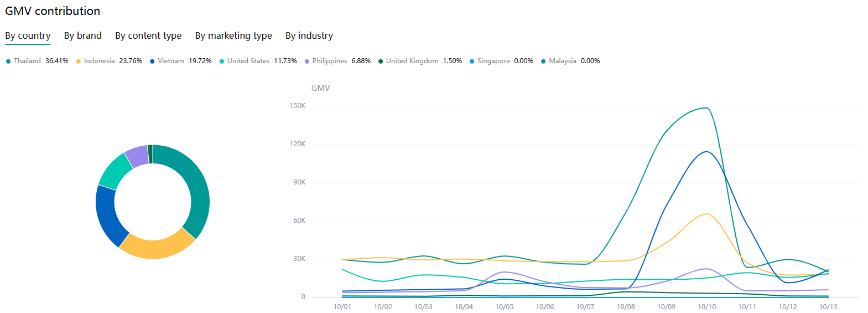Toggle Malaysia legend entry
868x313 pixels.
(x=562, y=61)
